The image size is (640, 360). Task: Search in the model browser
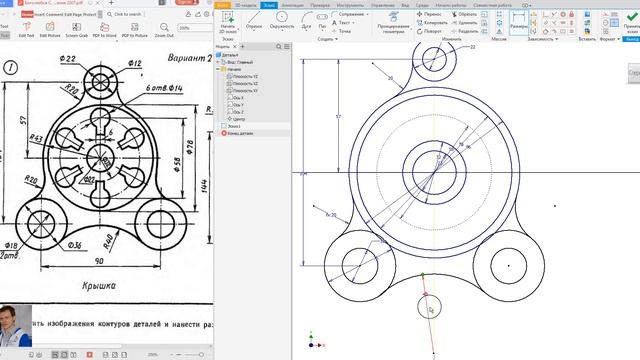coord(279,47)
